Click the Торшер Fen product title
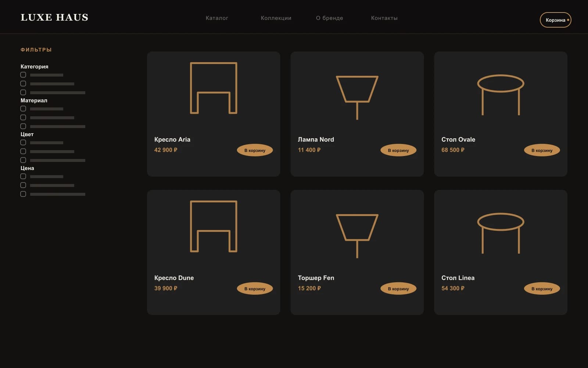The height and width of the screenshot is (368, 588). (x=316, y=278)
